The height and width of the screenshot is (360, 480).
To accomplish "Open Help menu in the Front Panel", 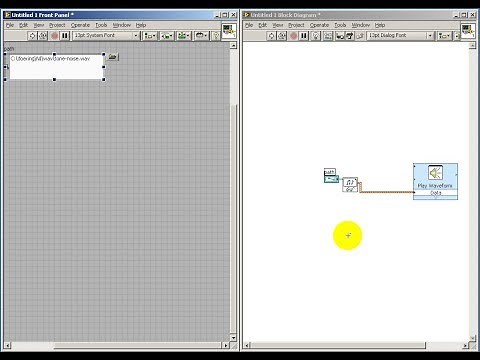I will pyautogui.click(x=141, y=25).
